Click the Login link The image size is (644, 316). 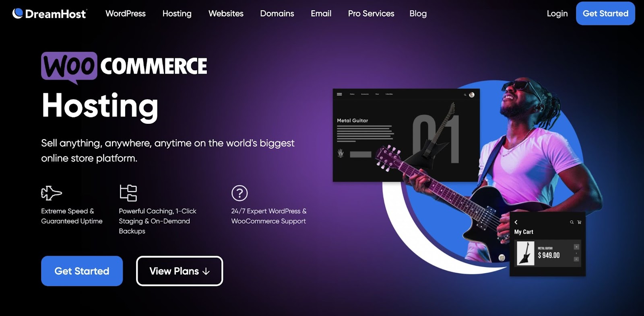(x=557, y=13)
